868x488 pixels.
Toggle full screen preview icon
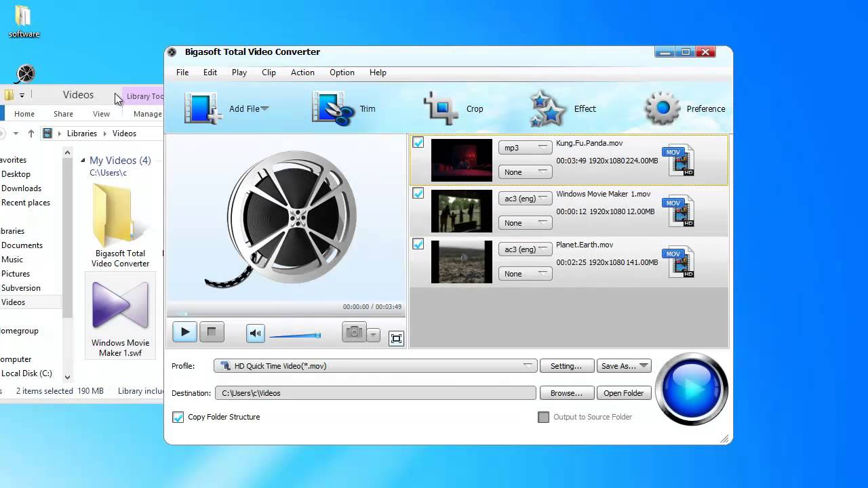396,338
